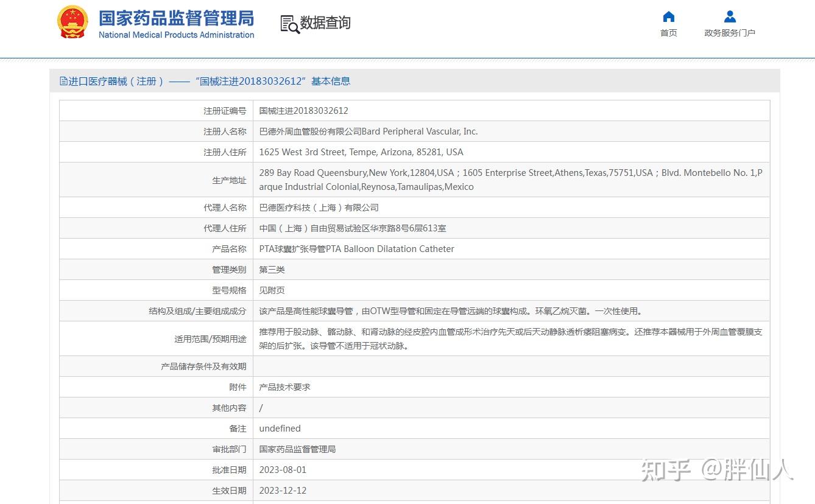Click the 注册人名称 label cell
The width and height of the screenshot is (815, 504).
click(x=157, y=131)
